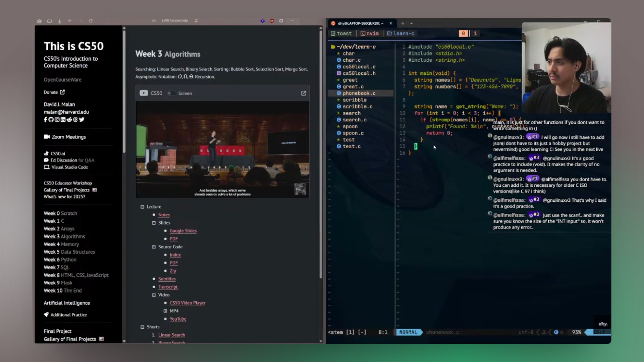
Task: Collapse the Lecture section
Action: coord(142,207)
